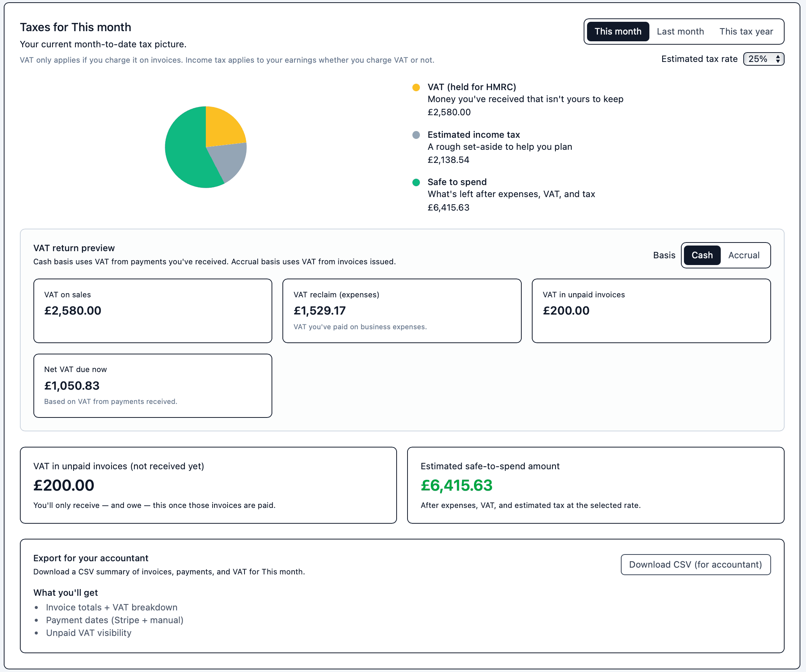Click the Safe to spend legend dot
The height and width of the screenshot is (672, 806).
point(416,182)
